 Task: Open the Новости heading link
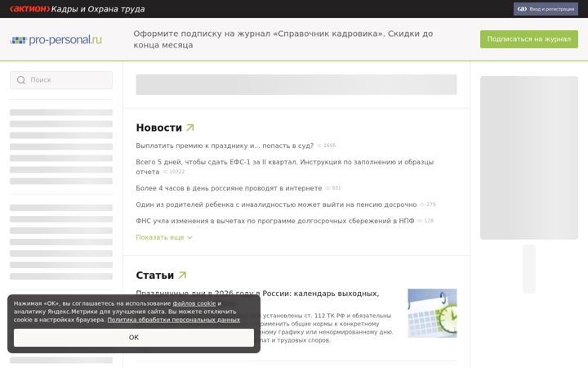pyautogui.click(x=159, y=128)
